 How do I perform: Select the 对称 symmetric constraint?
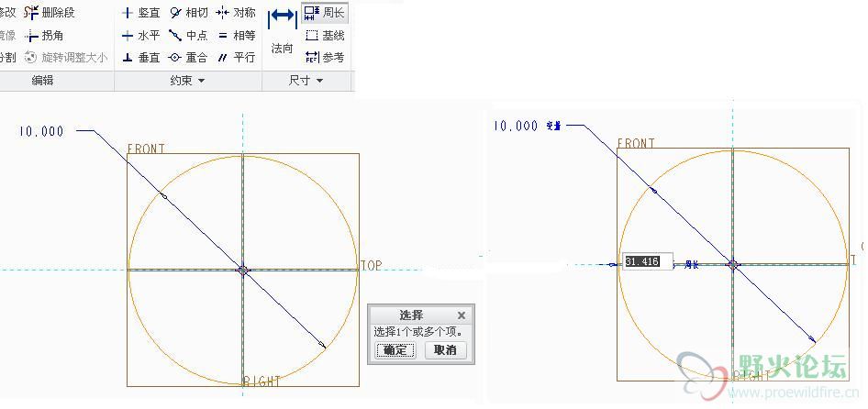pyautogui.click(x=237, y=12)
